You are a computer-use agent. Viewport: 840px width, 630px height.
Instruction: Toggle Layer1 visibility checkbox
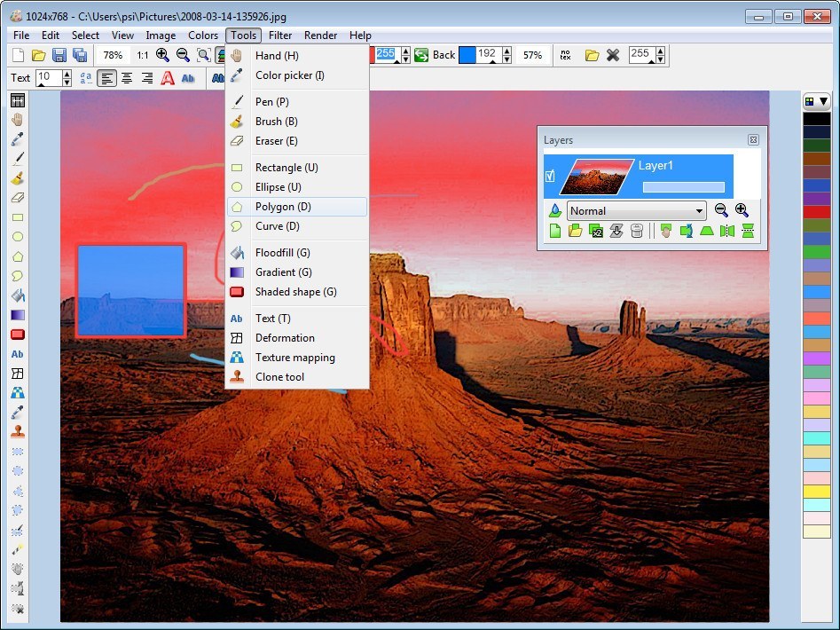[550, 177]
